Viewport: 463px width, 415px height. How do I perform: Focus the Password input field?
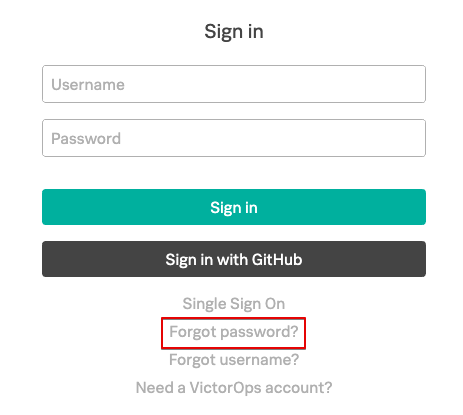coord(234,138)
